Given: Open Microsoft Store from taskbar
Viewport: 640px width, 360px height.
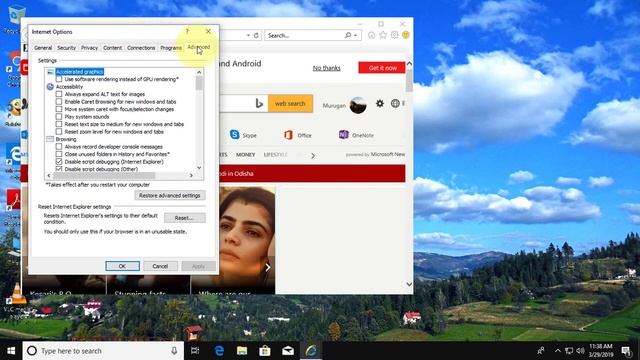Looking at the screenshot, I should tap(265, 351).
